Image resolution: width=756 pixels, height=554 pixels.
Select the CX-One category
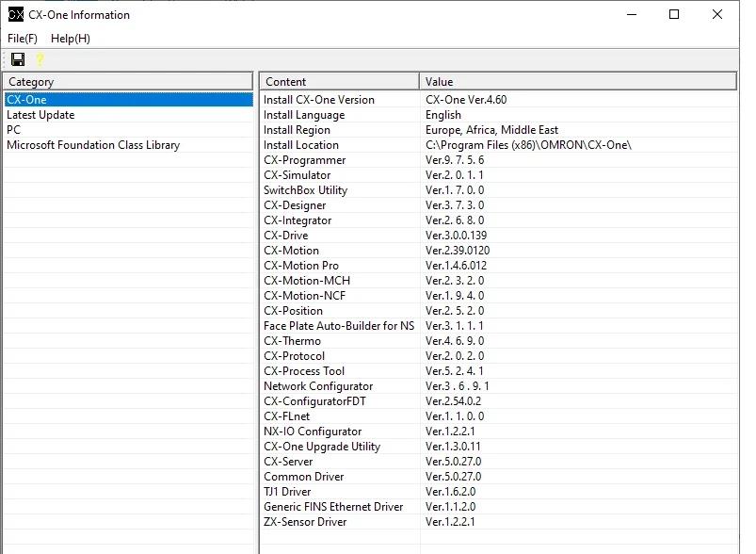pos(26,100)
